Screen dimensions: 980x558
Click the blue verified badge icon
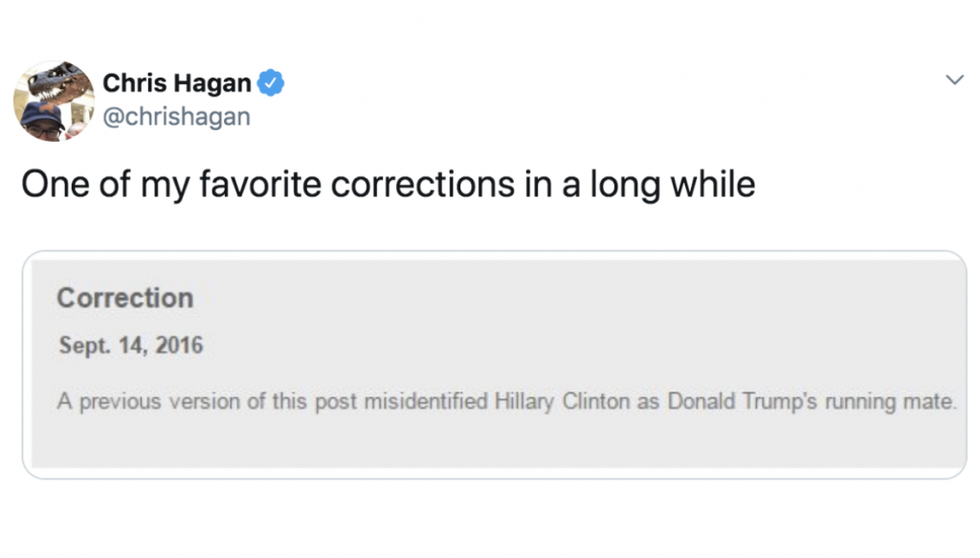tap(271, 82)
